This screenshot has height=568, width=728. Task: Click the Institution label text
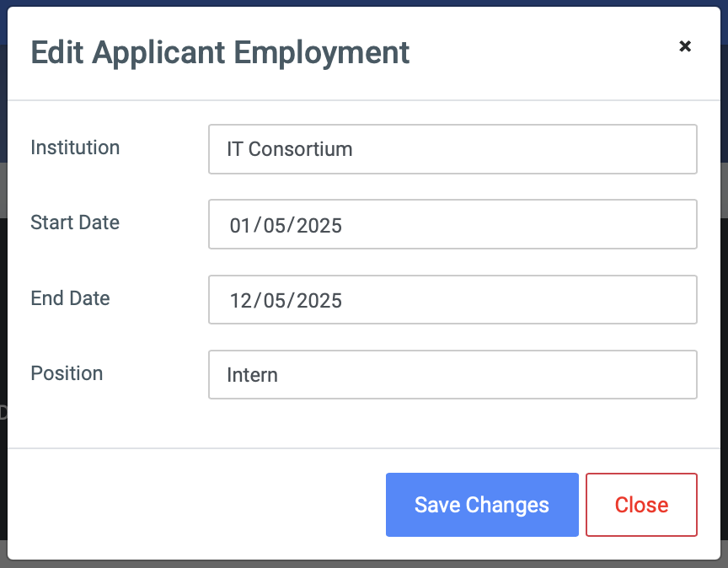(x=75, y=147)
